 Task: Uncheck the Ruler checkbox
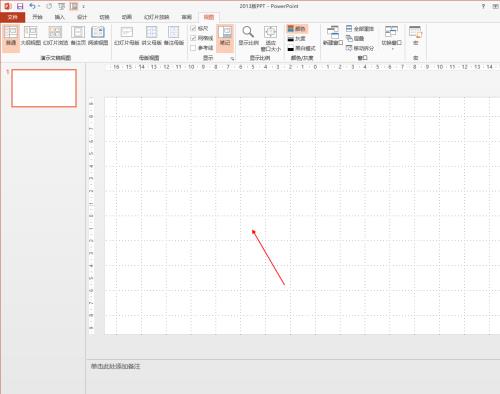tap(193, 29)
